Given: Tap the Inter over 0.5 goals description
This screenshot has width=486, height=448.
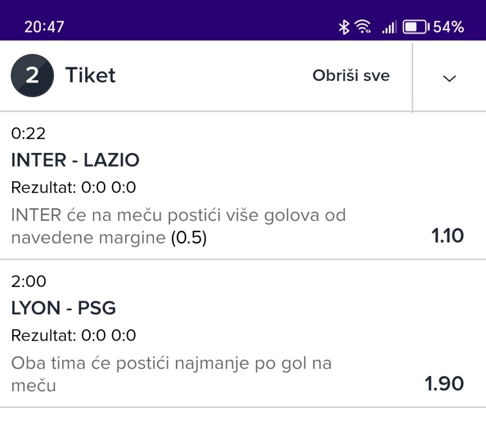Looking at the screenshot, I should 178,226.
